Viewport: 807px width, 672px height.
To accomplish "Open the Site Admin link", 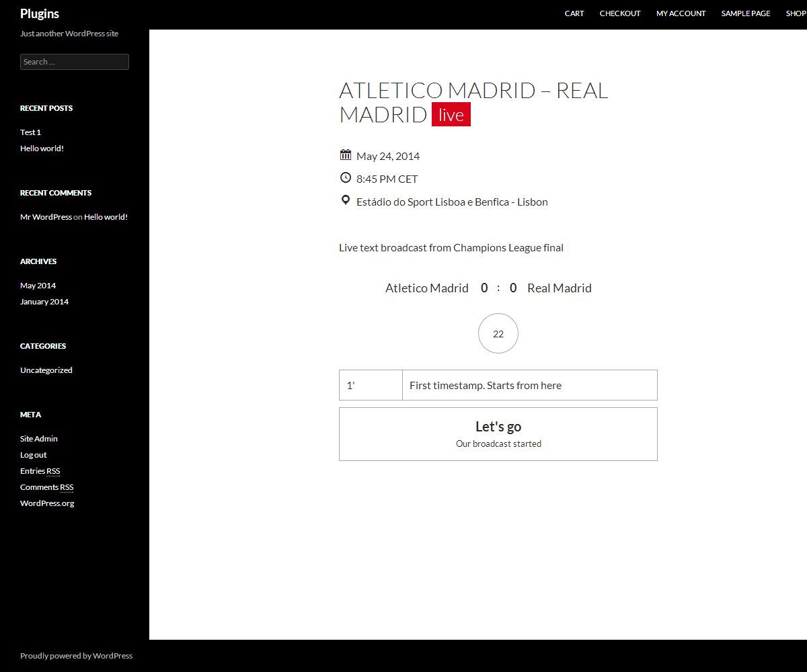I will coord(39,439).
